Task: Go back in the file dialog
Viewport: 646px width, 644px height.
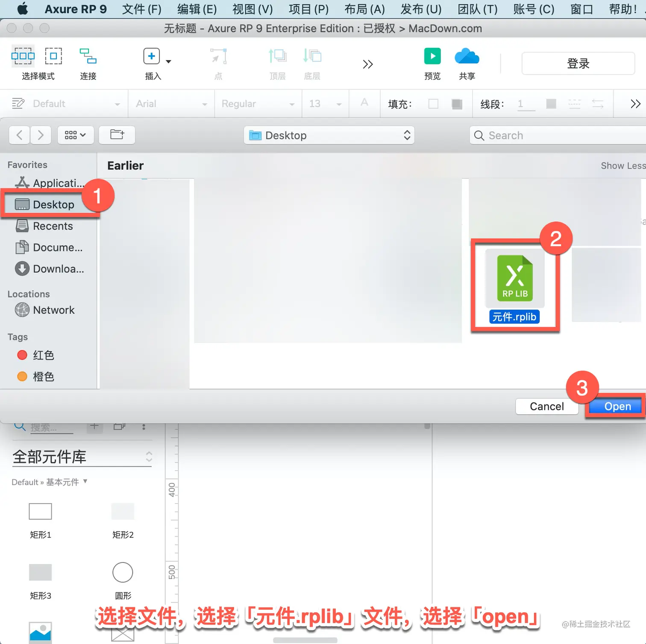Action: [x=19, y=135]
